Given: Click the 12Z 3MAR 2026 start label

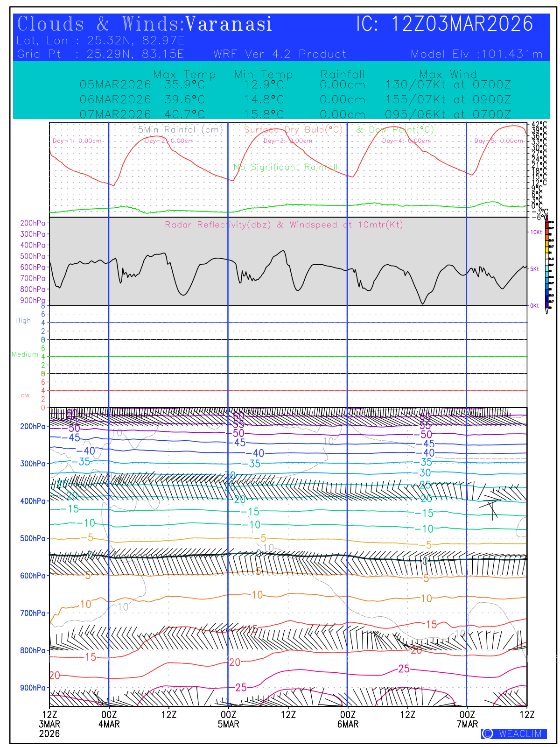Looking at the screenshot, I should coord(49,724).
